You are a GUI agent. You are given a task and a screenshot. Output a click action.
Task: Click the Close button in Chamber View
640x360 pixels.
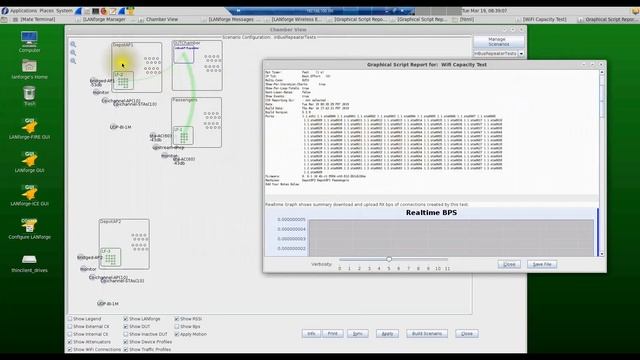coord(467,333)
